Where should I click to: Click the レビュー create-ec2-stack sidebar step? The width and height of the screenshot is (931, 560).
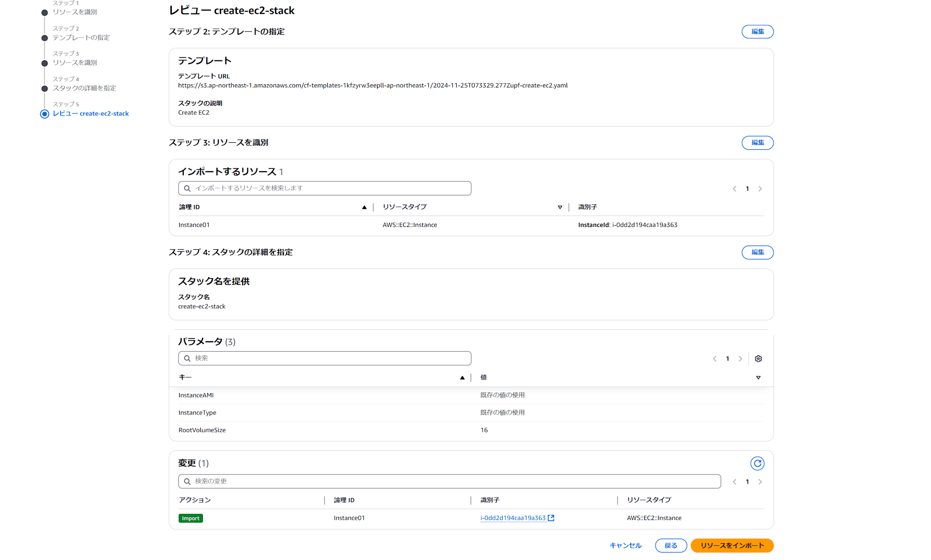click(x=91, y=113)
